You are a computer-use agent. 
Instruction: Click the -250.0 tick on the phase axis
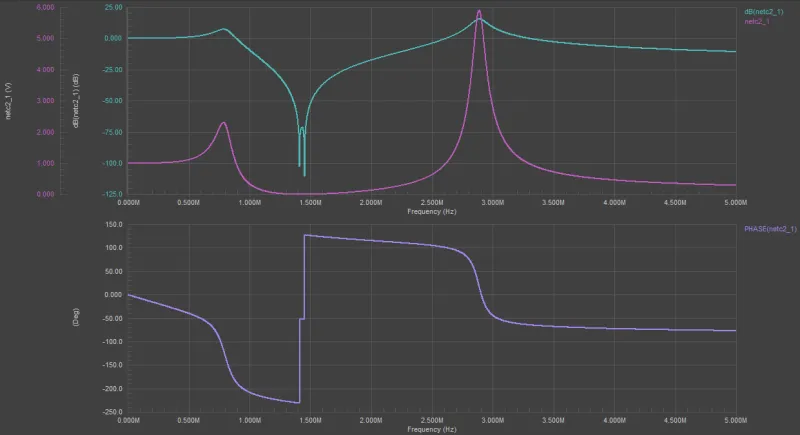pyautogui.click(x=111, y=412)
